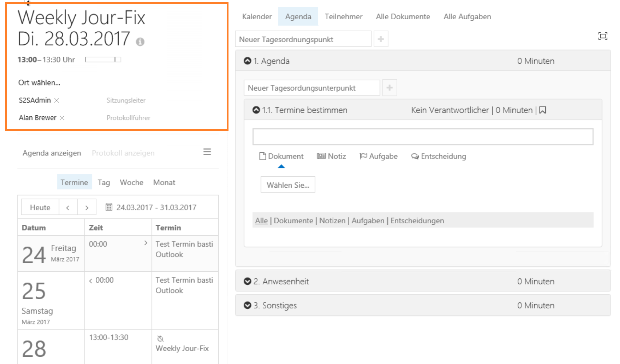This screenshot has height=364, width=620.
Task: Open the Alle Aufgaben tab
Action: (467, 16)
